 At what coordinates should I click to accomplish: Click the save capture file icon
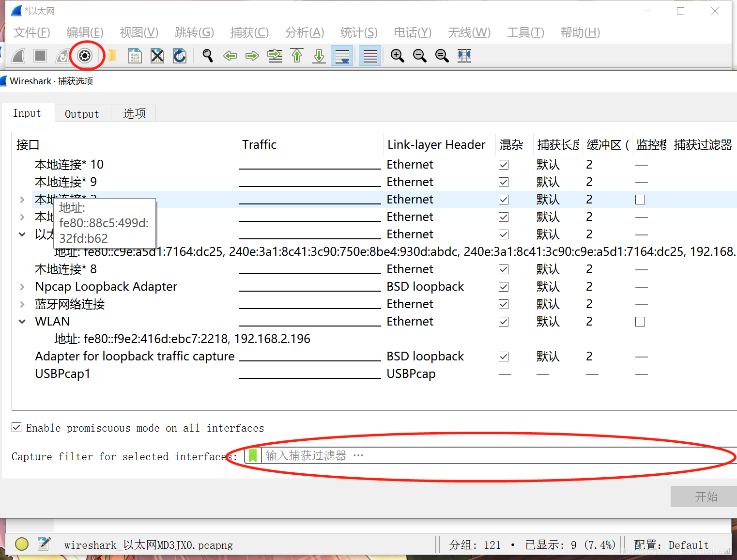pos(135,56)
